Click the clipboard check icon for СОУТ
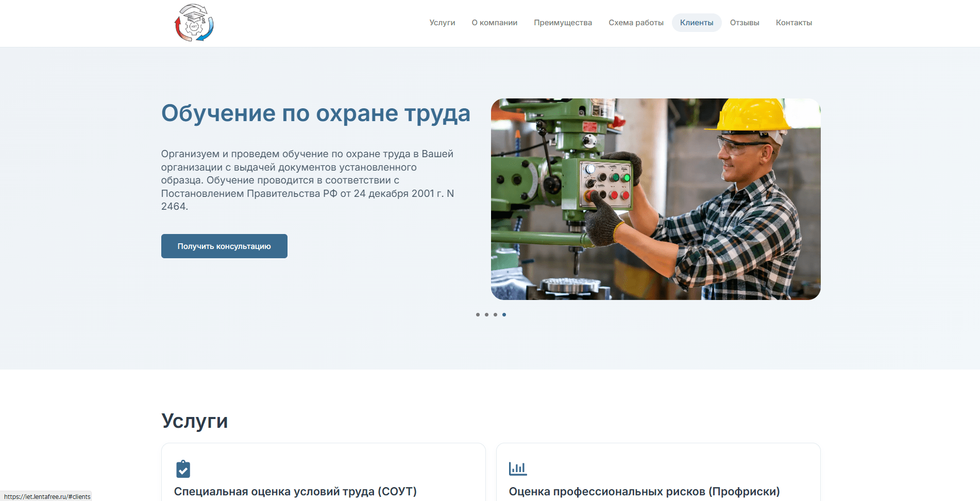 [183, 469]
